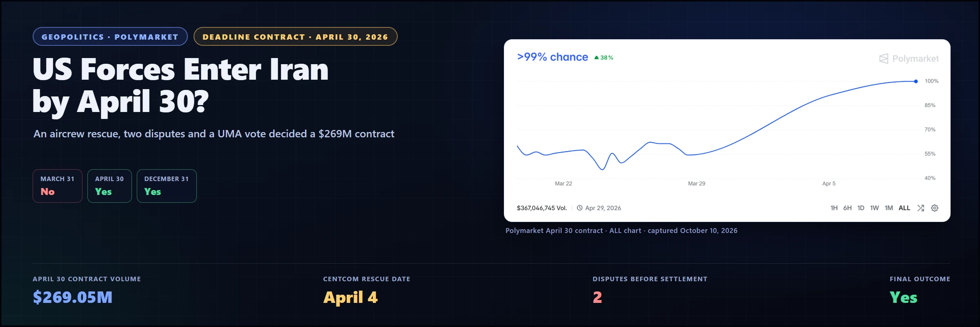
Task: Click the shuffle/compare arrows icon
Action: click(x=920, y=208)
